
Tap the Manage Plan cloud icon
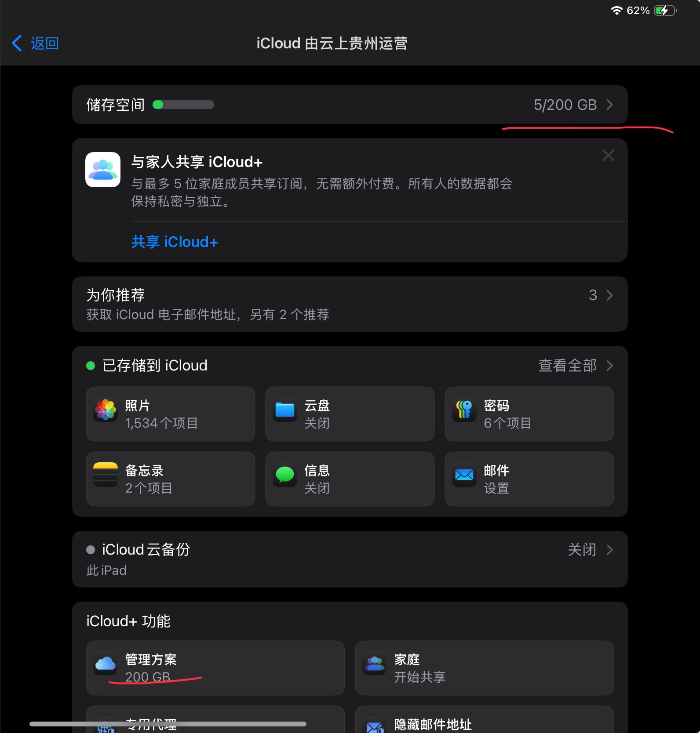point(106,664)
